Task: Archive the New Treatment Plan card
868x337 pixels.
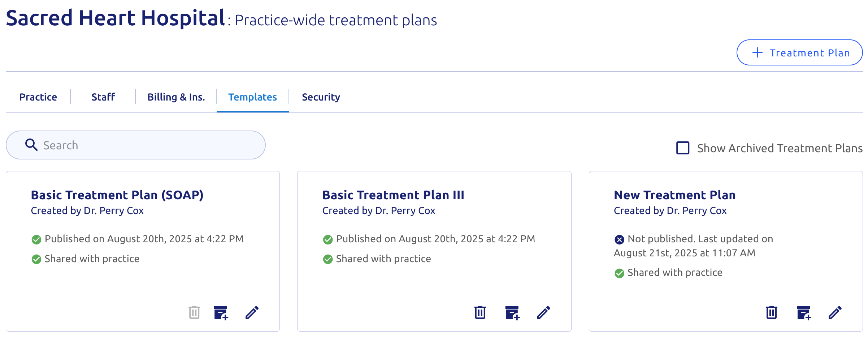Action: 804,312
